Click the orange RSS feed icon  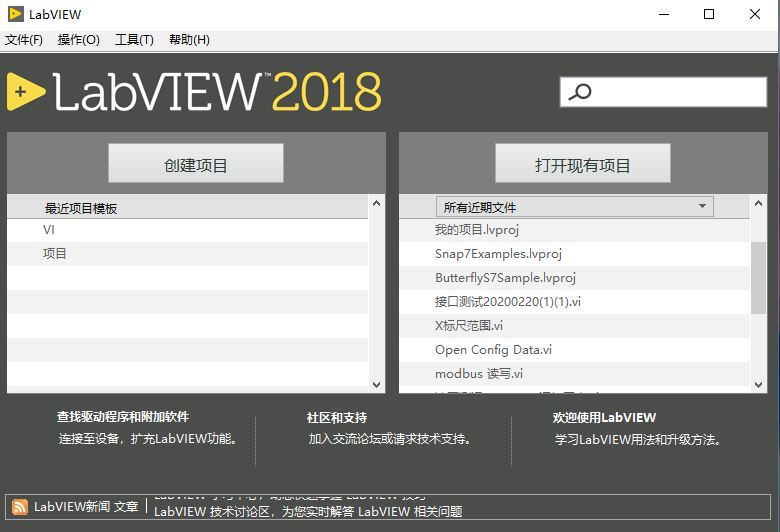tap(20, 507)
